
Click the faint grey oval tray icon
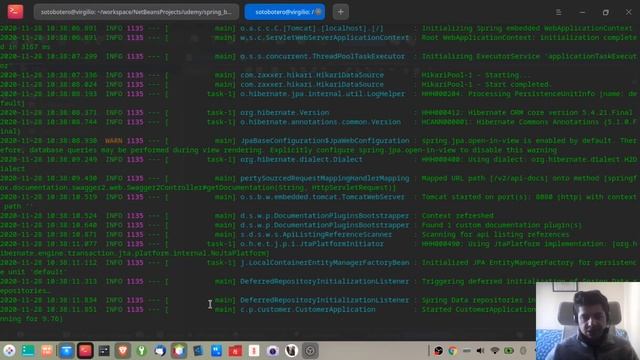[x=523, y=351]
